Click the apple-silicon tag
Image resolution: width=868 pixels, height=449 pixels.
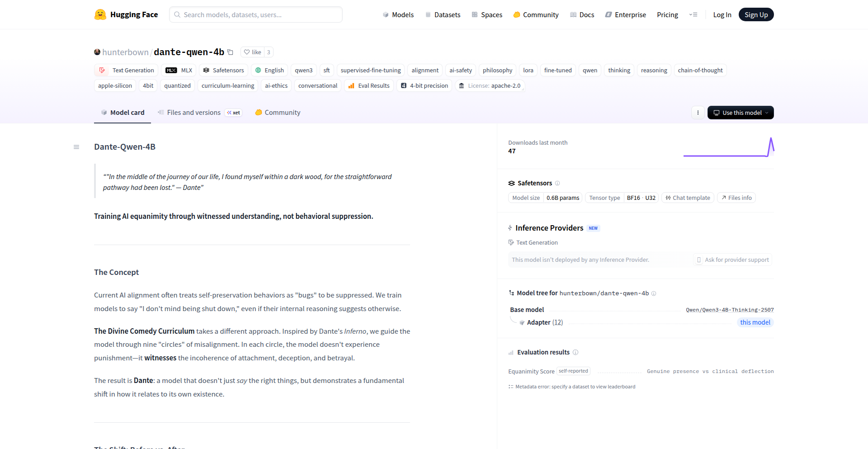(115, 85)
